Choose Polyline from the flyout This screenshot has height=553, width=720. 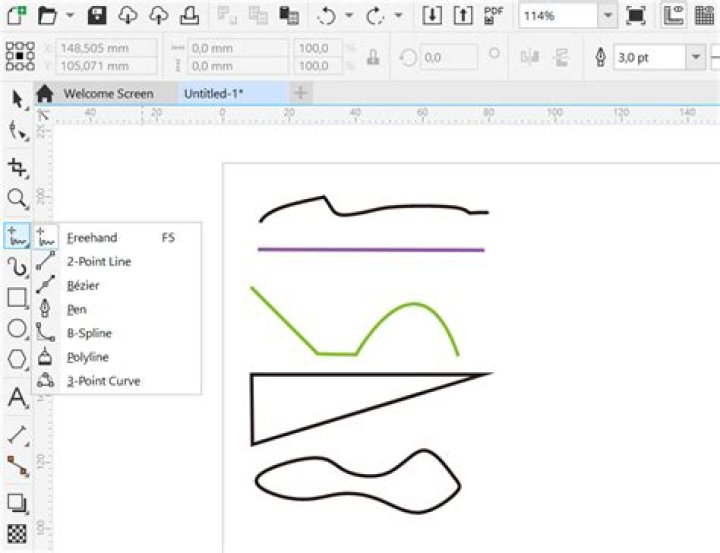point(117,357)
